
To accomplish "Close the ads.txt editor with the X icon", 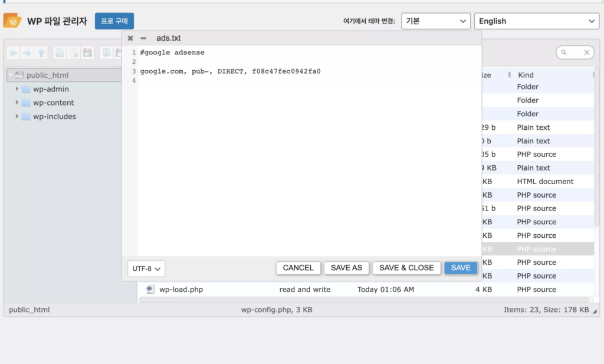I will coord(130,38).
